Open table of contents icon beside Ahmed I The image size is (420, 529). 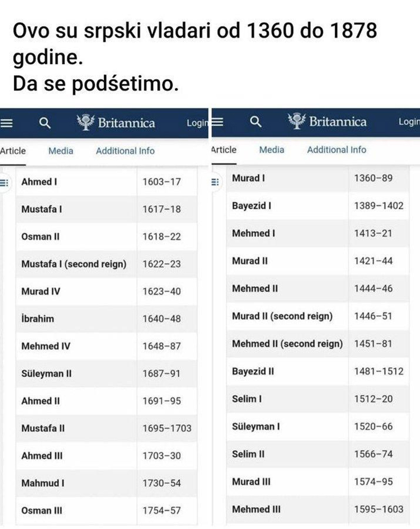4,183
